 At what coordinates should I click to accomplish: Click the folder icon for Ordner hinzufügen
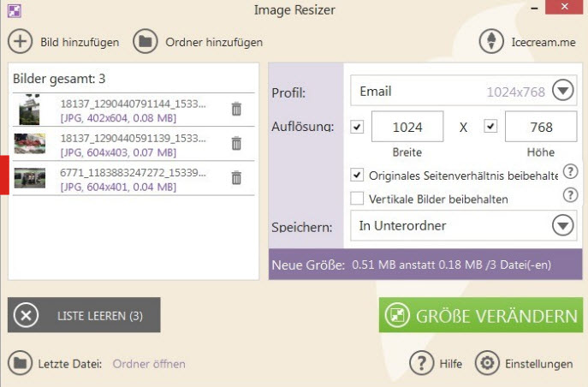tap(146, 41)
